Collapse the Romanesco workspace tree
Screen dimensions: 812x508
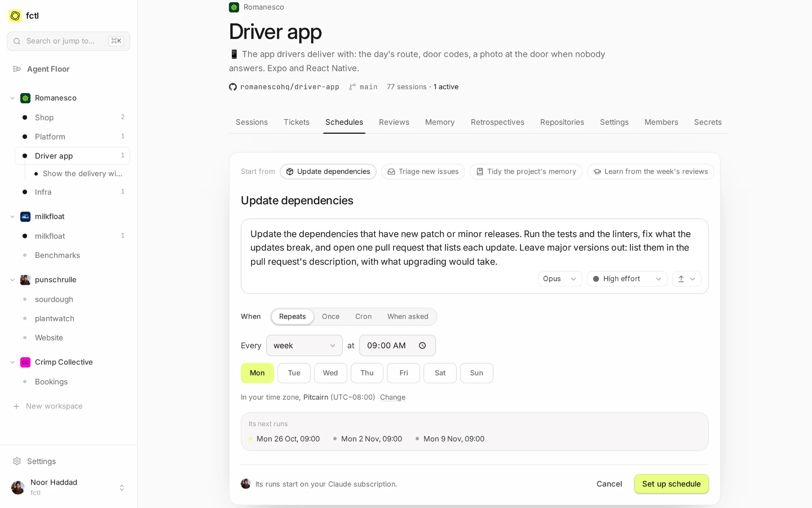click(12, 98)
